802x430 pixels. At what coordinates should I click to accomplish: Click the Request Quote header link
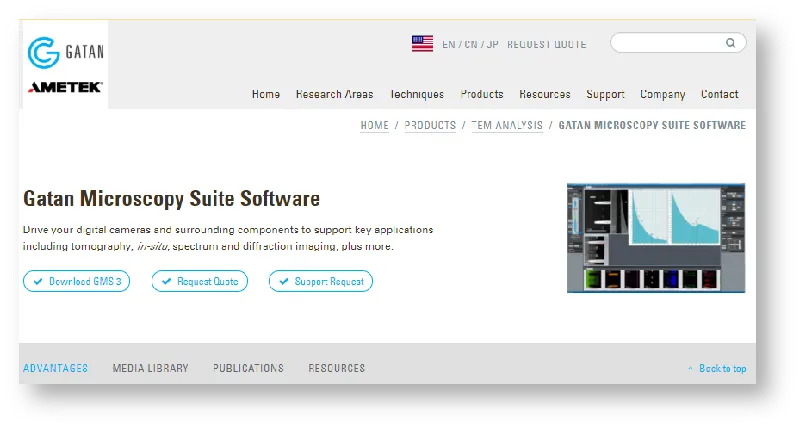(546, 44)
